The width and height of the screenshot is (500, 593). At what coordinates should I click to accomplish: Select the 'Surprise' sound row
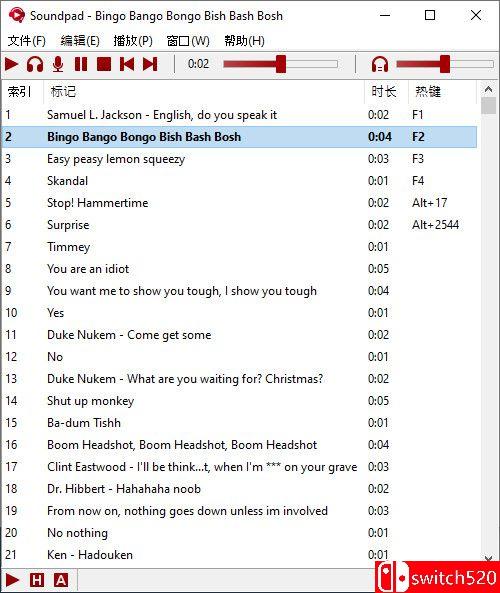[x=239, y=225]
